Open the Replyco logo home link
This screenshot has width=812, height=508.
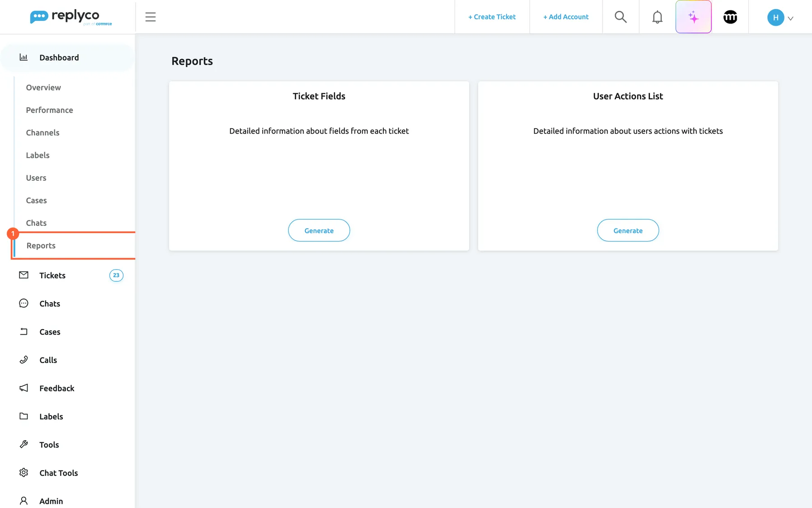(x=71, y=17)
